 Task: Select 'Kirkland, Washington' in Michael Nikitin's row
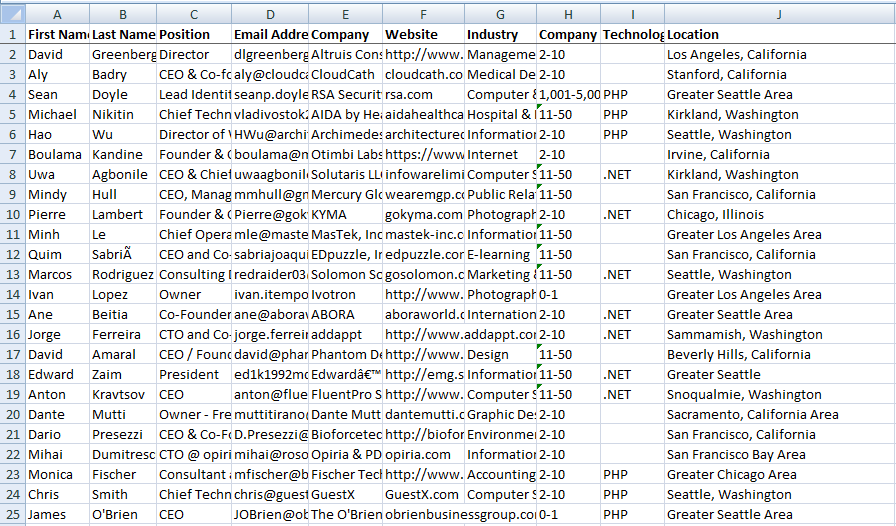point(779,114)
